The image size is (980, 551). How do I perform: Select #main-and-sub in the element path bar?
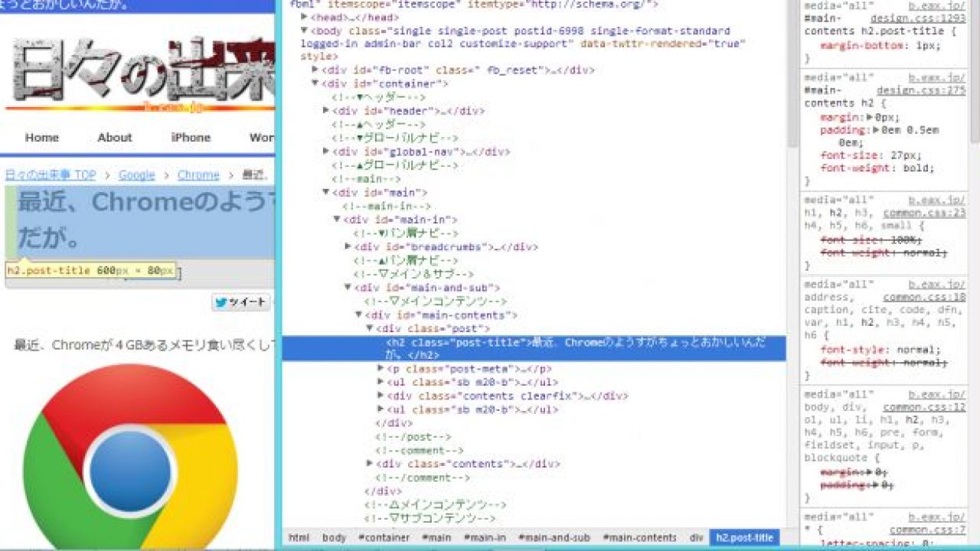(x=554, y=538)
